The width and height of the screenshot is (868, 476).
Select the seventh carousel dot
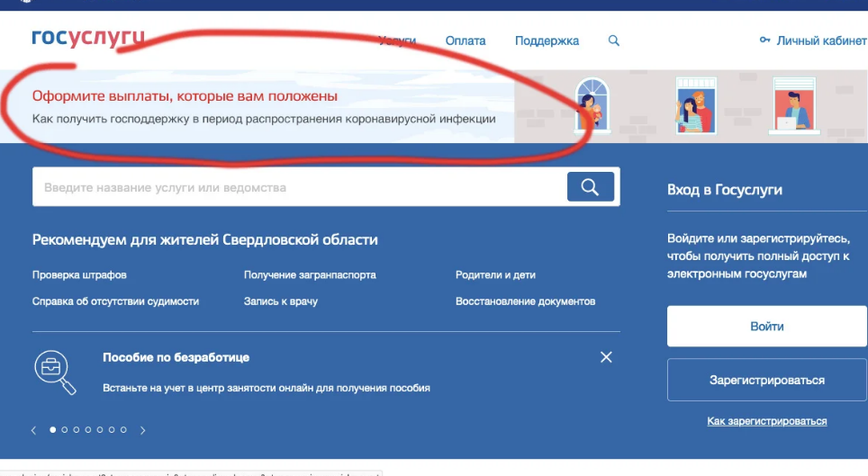(123, 429)
